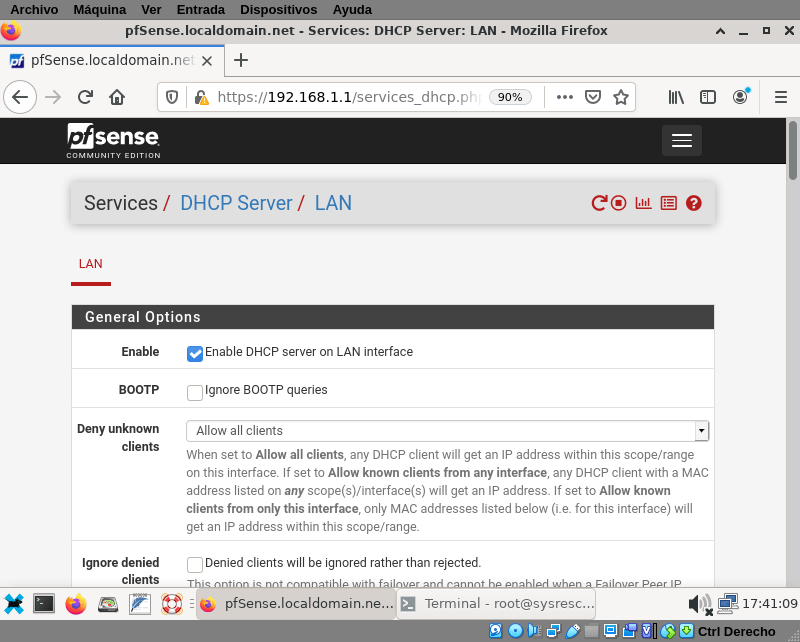This screenshot has width=800, height=642.
Task: Open the Entrada menu
Action: coord(201,10)
